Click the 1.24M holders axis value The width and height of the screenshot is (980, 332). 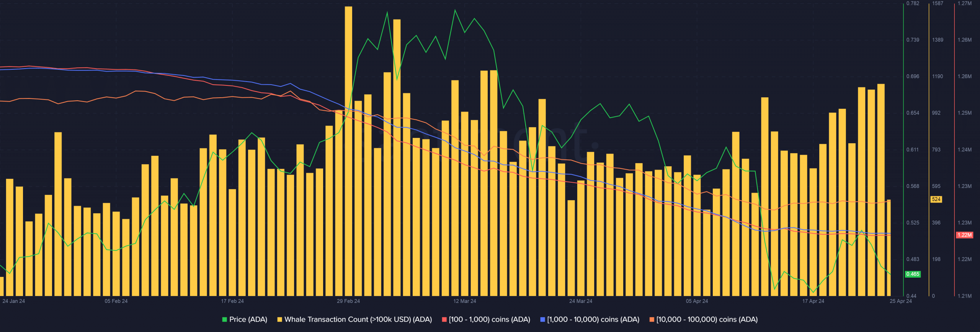tap(965, 150)
